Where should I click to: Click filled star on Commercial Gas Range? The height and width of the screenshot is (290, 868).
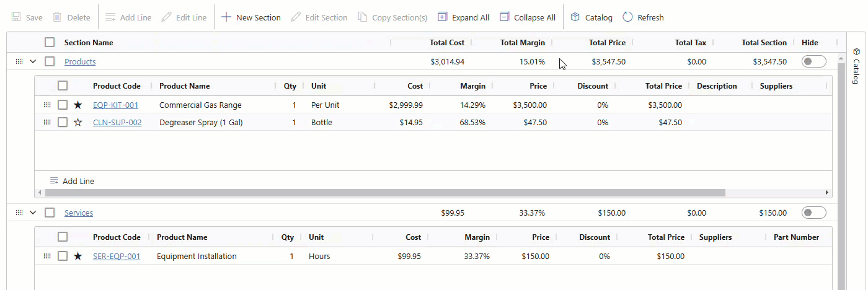(78, 105)
